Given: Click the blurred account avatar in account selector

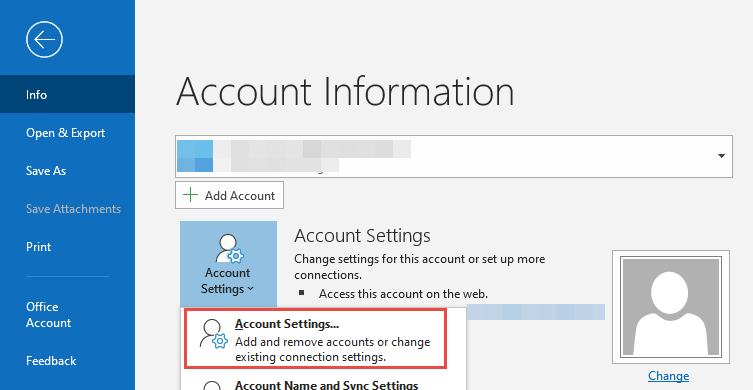Looking at the screenshot, I should tap(195, 156).
